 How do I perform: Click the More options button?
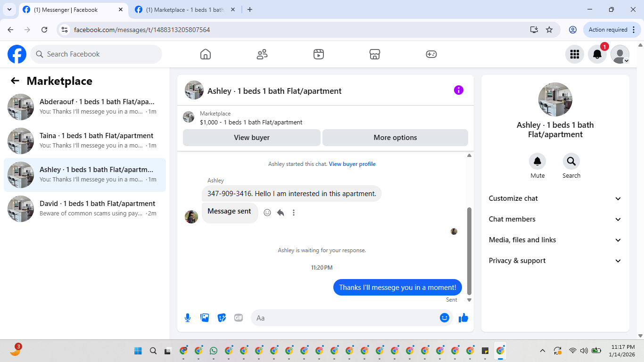[395, 138]
